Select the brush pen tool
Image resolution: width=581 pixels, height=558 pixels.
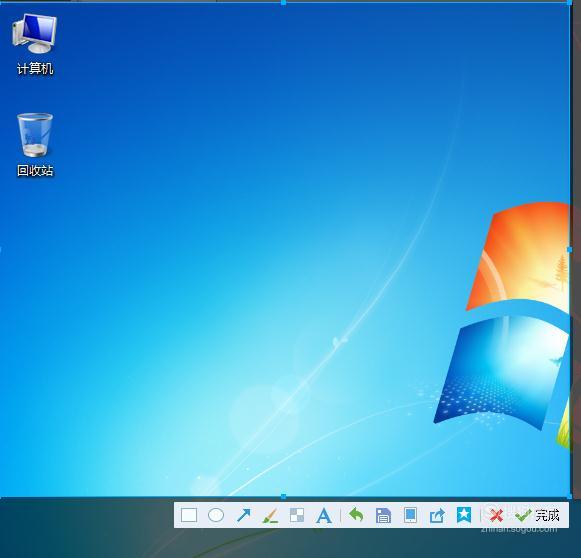(x=270, y=515)
